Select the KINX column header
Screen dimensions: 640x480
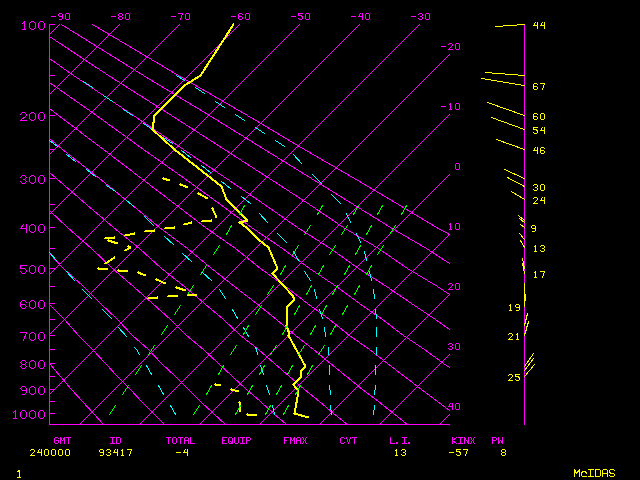(462, 440)
